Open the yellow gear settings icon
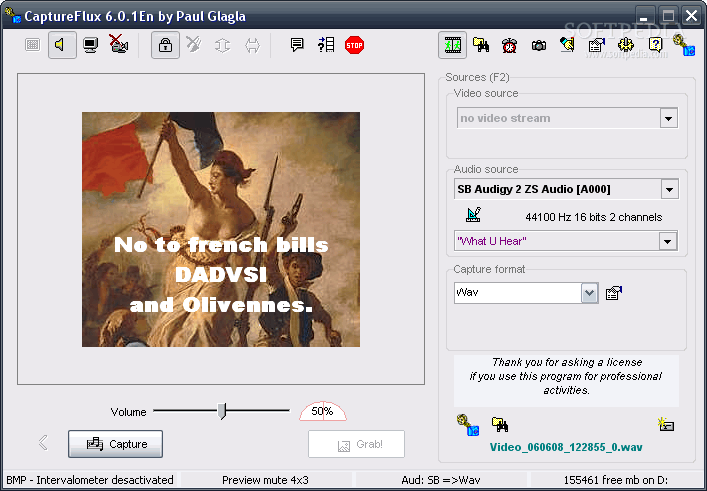707x491 pixels. pyautogui.click(x=626, y=45)
